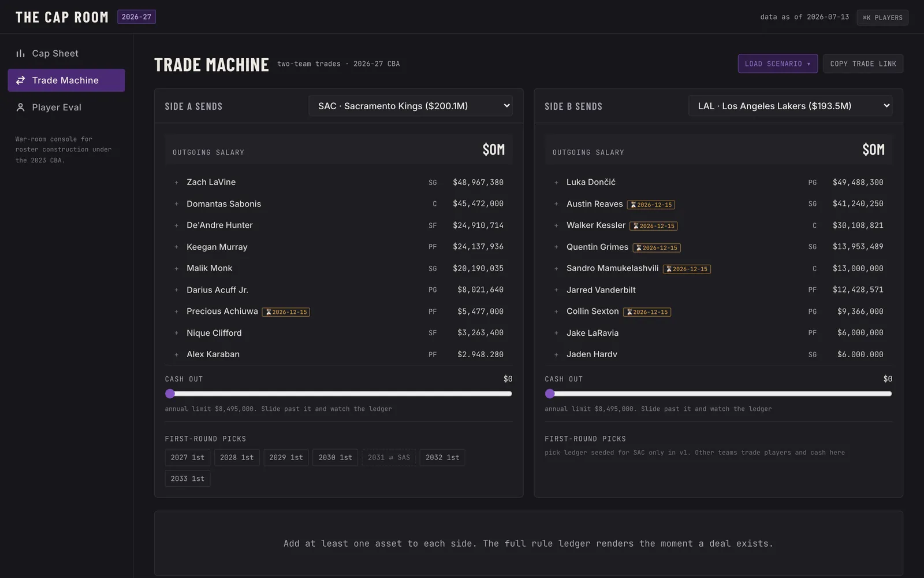Add Quentin Grimes with his plus icon
Viewport: 924px width, 578px height.
tap(556, 247)
